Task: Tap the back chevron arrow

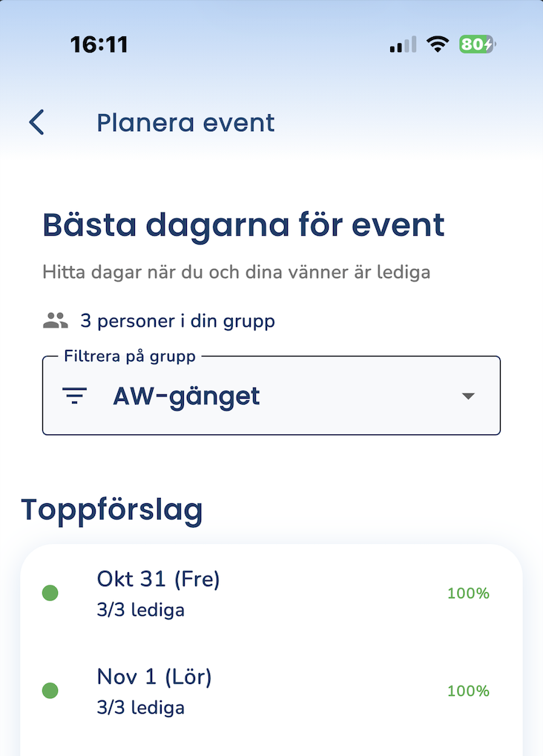Action: coord(37,122)
